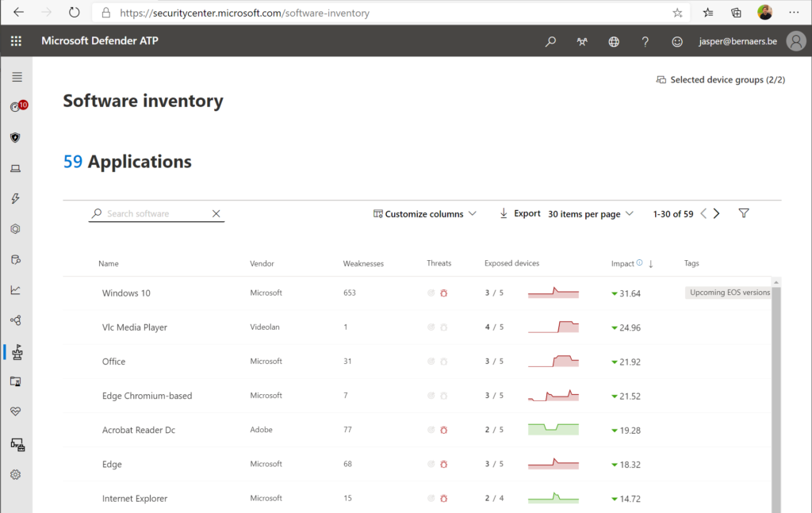Open the database shield icon in sidebar
The width and height of the screenshot is (812, 513).
tap(16, 259)
